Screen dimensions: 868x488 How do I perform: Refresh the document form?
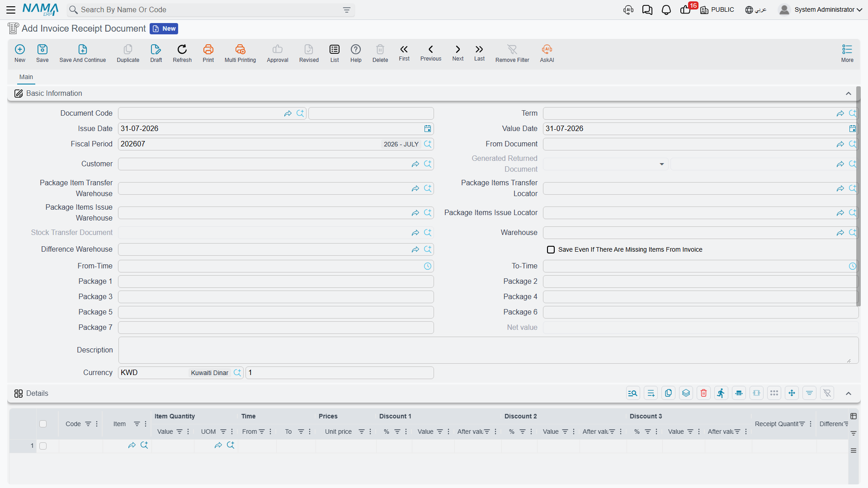click(x=182, y=53)
